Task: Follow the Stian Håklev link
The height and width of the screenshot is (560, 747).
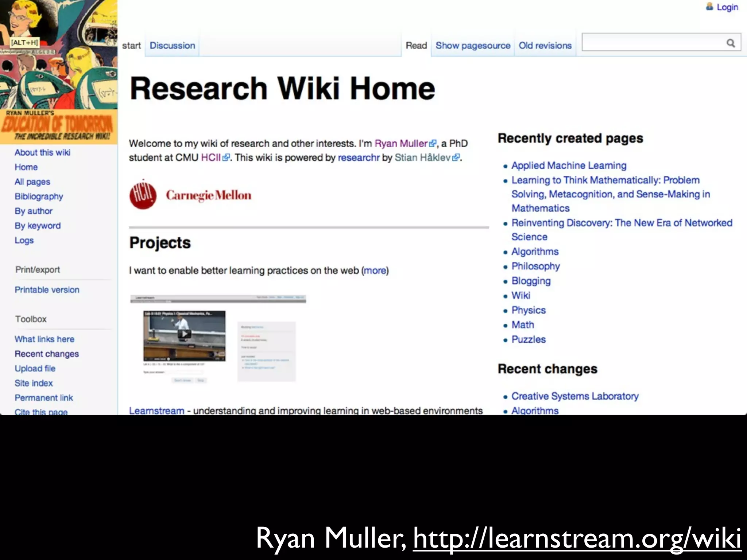Action: 422,157
